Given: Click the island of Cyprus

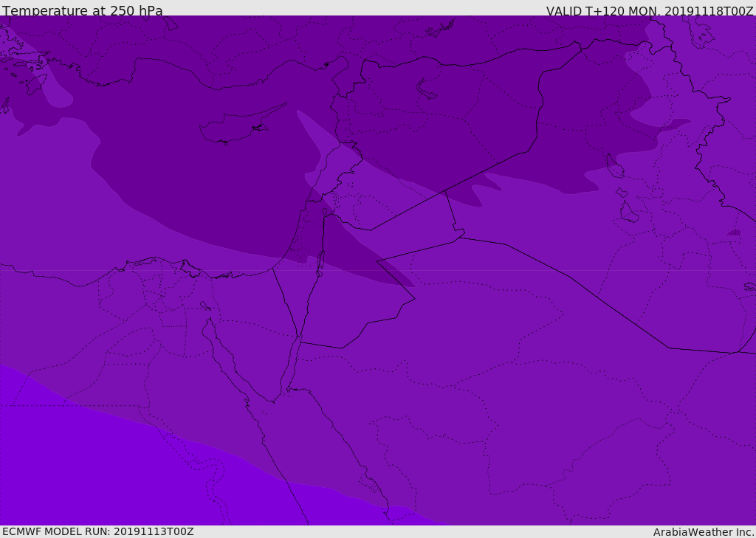Looking at the screenshot, I should pyautogui.click(x=236, y=128).
